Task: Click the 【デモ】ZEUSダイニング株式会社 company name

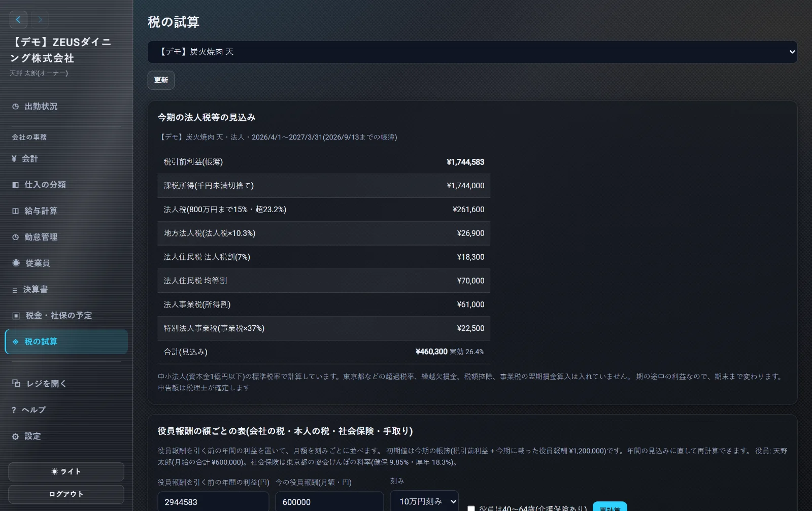Action: [x=60, y=50]
